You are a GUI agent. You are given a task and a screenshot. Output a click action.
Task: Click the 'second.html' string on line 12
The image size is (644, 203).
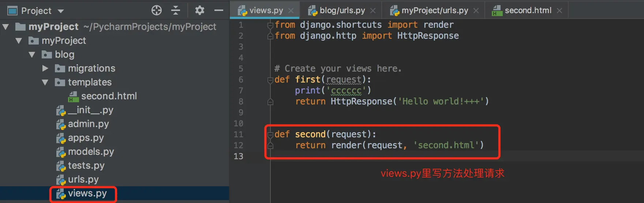(446, 145)
